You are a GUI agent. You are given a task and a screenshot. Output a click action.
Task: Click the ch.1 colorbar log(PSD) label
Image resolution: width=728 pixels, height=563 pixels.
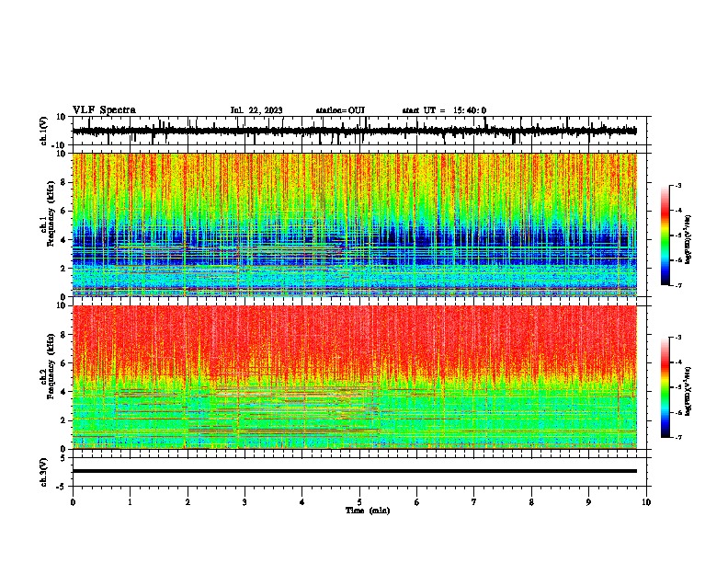(688, 240)
